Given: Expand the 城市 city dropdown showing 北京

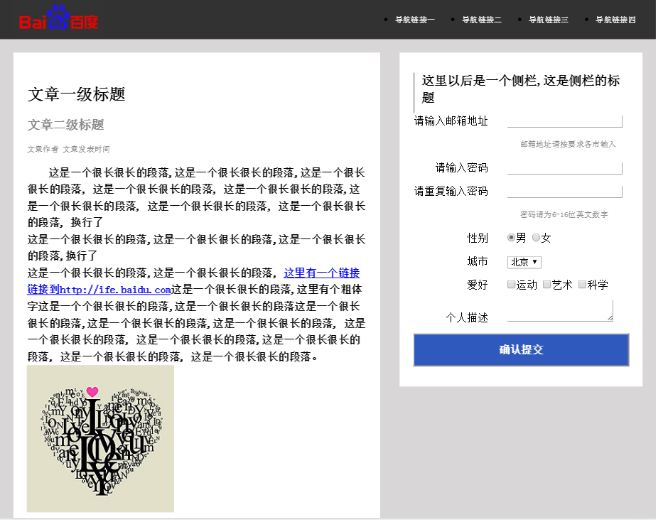Looking at the screenshot, I should 524,262.
